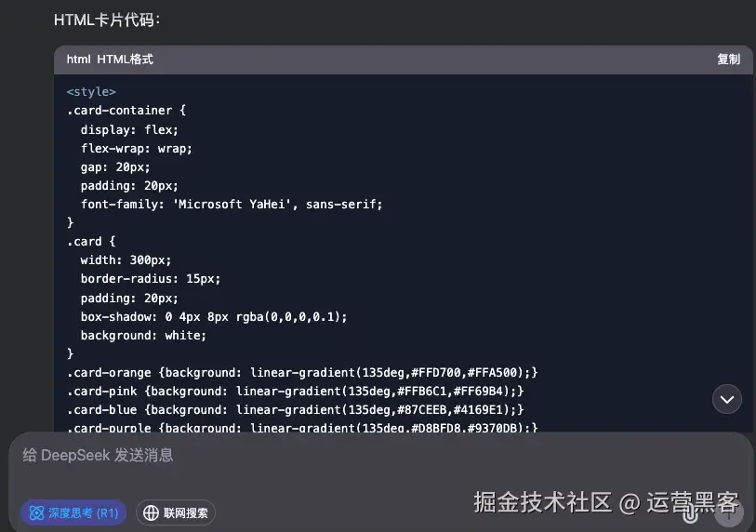
Task: Click the .card-orange gradient code line
Action: tap(302, 372)
